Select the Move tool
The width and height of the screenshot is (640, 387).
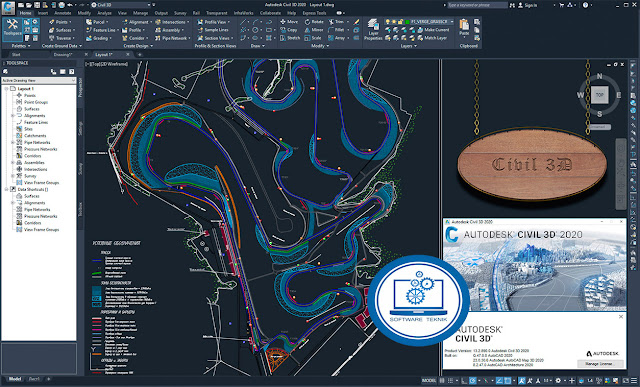click(289, 22)
